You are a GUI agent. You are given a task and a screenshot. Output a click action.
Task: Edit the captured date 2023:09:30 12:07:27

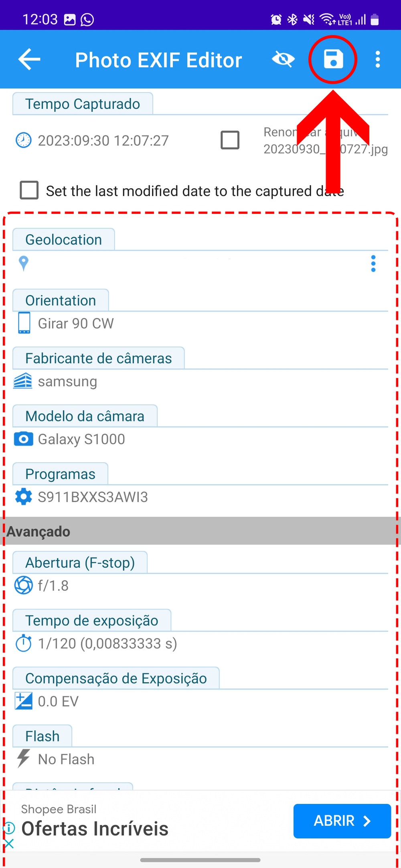103,141
